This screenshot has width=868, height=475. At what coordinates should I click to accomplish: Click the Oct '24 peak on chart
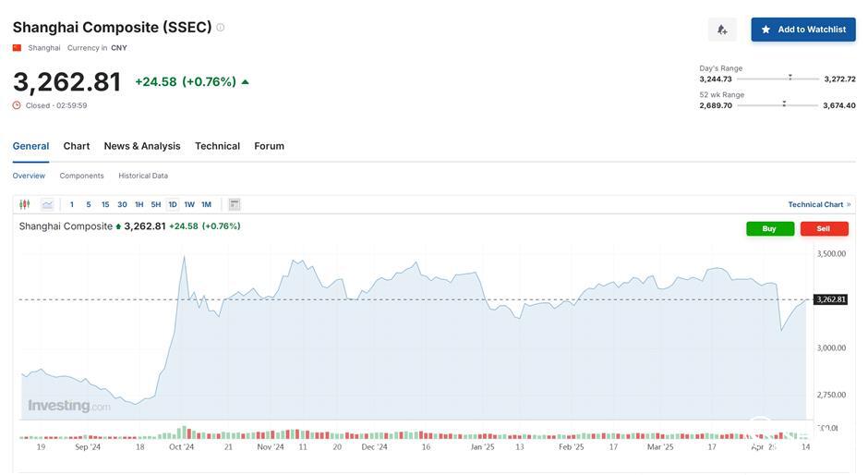coord(185,257)
